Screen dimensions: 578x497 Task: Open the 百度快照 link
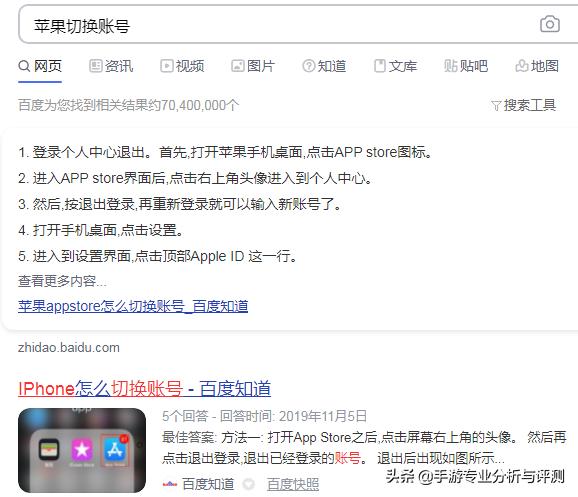(293, 484)
